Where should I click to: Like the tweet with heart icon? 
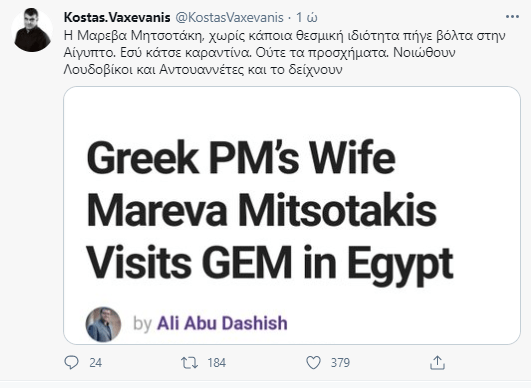point(313,363)
